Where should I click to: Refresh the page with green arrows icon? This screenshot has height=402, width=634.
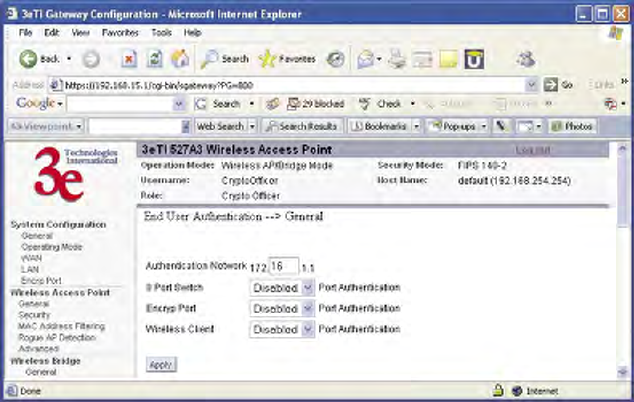pos(154,59)
